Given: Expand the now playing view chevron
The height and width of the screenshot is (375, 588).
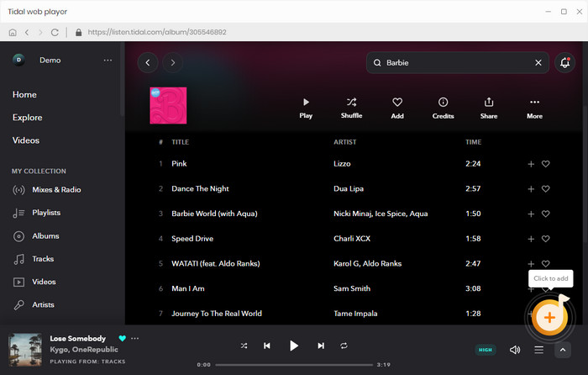Looking at the screenshot, I should coord(563,350).
